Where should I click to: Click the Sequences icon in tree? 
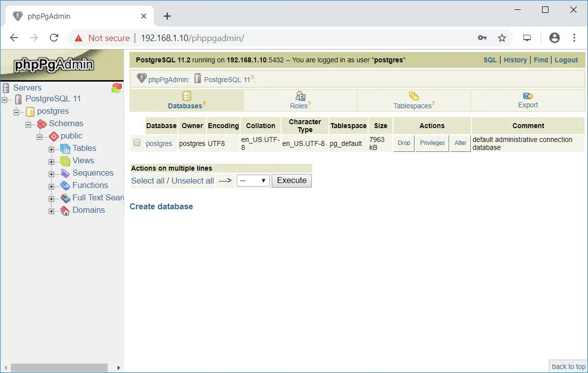[x=65, y=173]
